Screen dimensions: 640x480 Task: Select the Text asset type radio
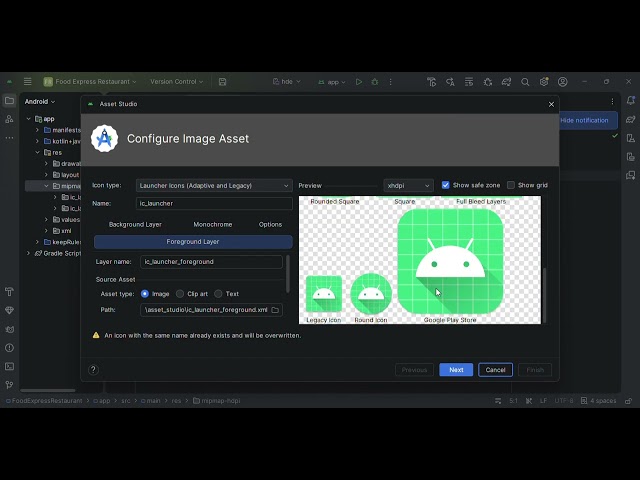click(x=218, y=293)
